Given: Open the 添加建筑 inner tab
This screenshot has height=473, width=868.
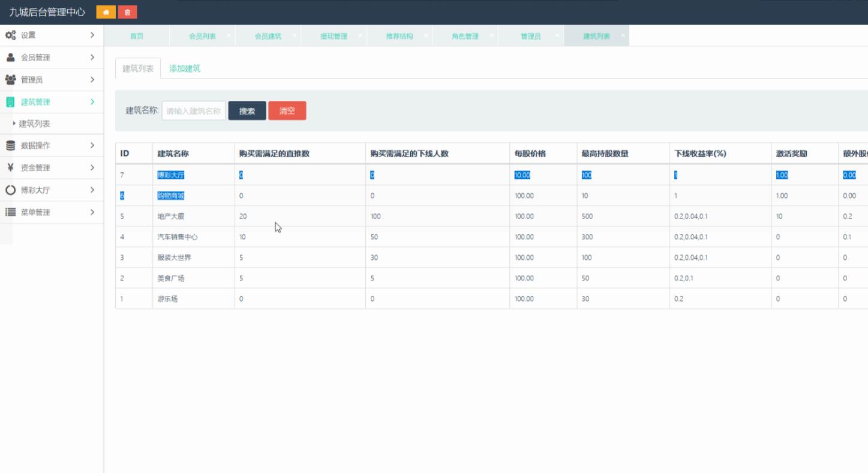Looking at the screenshot, I should click(185, 68).
